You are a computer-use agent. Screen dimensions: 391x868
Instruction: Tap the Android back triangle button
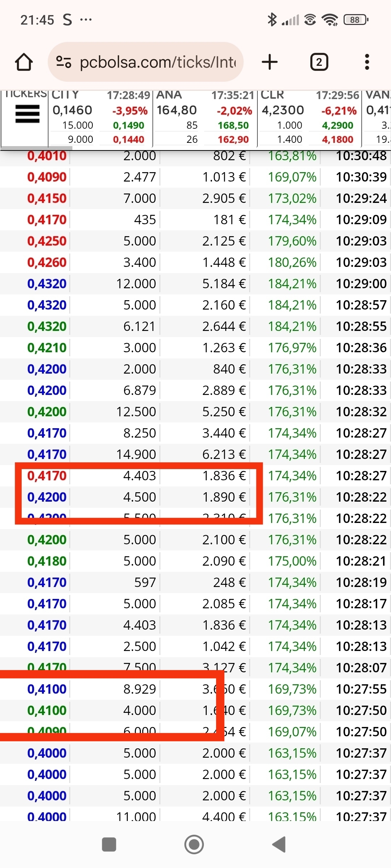pyautogui.click(x=279, y=844)
